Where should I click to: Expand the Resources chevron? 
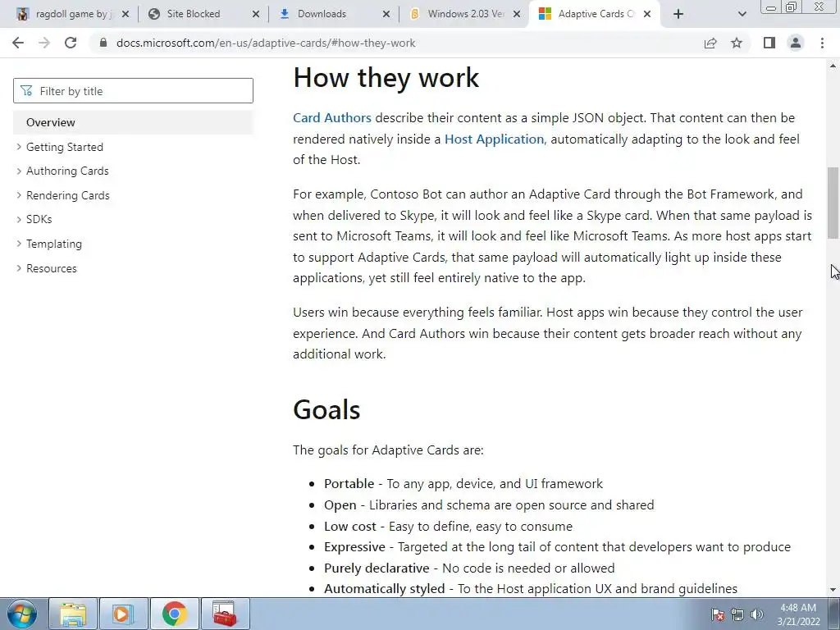(20, 268)
